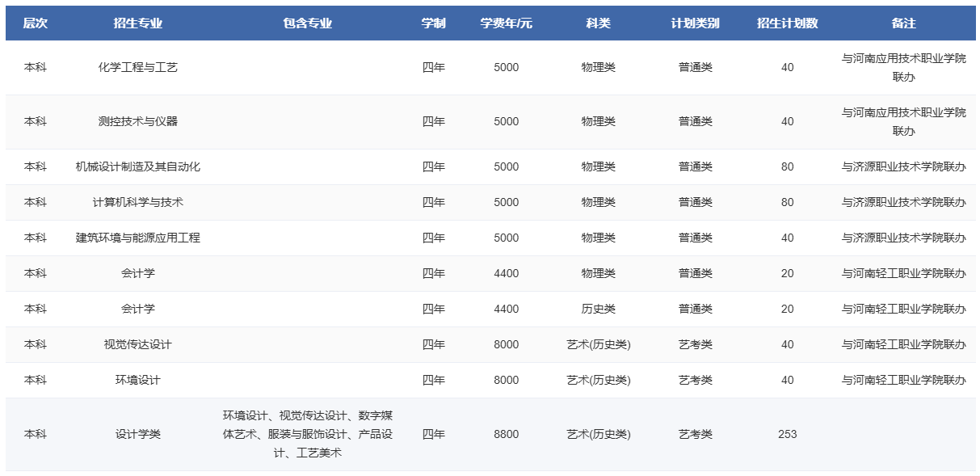Click the 科类 column header
This screenshot has height=476, width=980.
click(x=599, y=23)
